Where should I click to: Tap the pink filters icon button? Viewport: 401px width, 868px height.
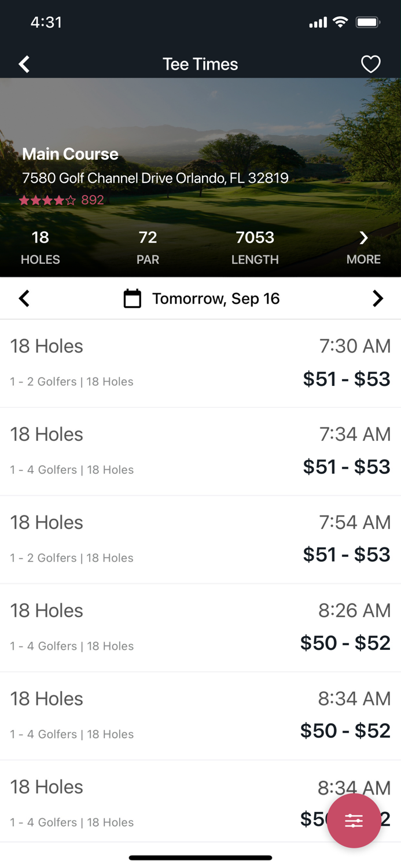point(354,820)
